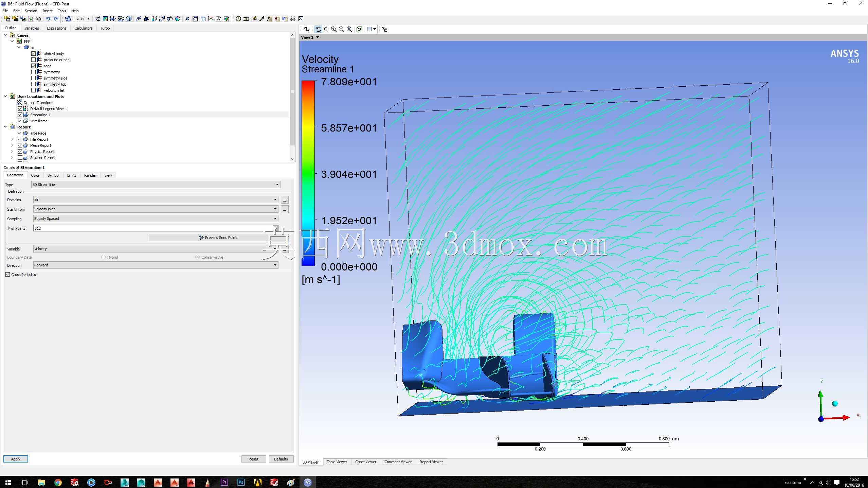The height and width of the screenshot is (488, 868).
Task: Click the Select mode cursor icon
Action: coord(307,29)
